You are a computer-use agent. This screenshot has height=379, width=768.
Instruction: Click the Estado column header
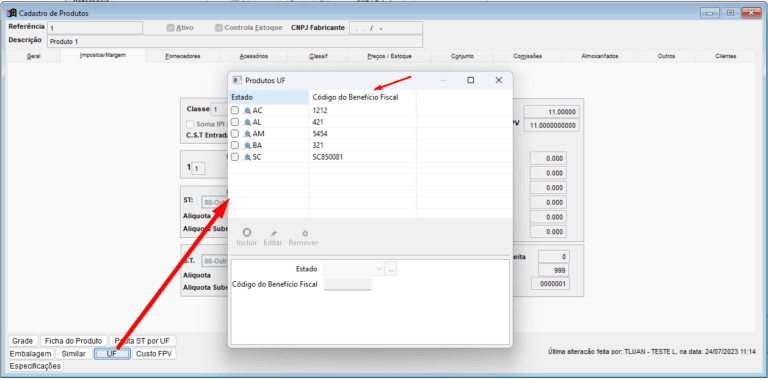click(268, 97)
